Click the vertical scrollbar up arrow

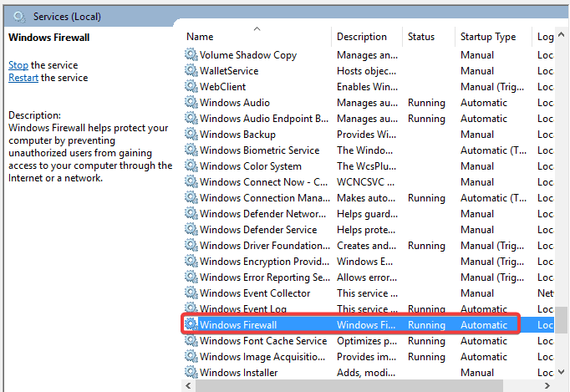(562, 35)
